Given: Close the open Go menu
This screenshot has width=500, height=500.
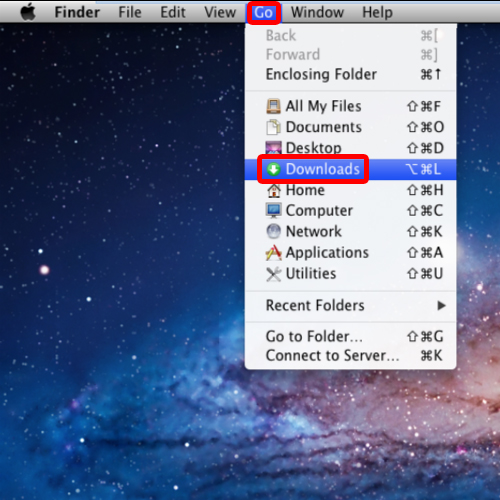Looking at the screenshot, I should 263,13.
